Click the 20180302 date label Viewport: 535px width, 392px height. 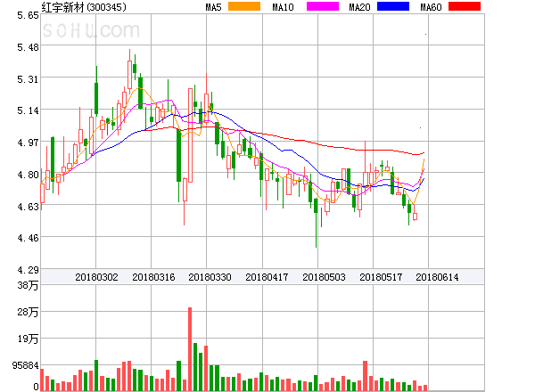point(96,277)
